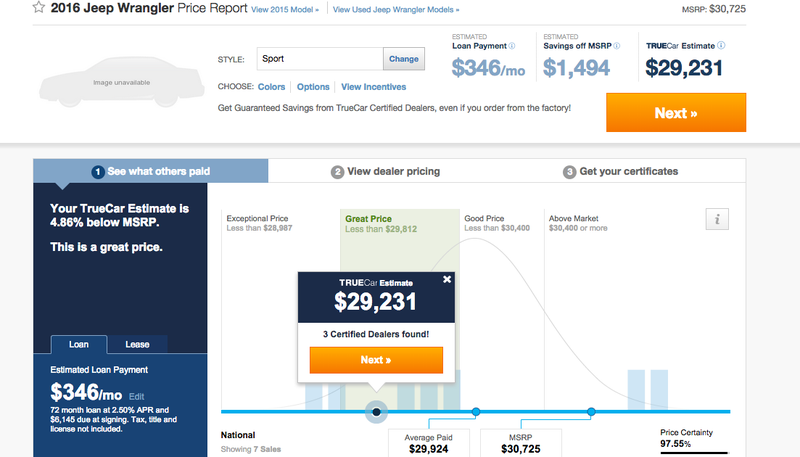The height and width of the screenshot is (457, 800).
Task: Click 'Showing 7 Sales' text
Action: [x=251, y=449]
